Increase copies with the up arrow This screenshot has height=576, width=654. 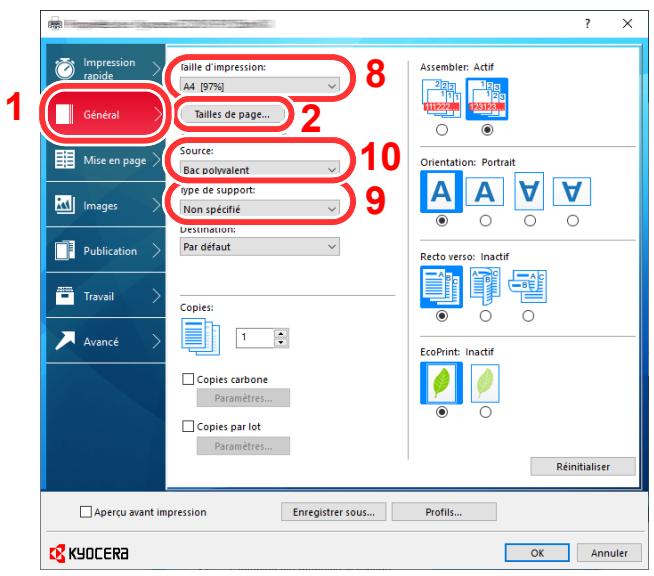[x=281, y=333]
